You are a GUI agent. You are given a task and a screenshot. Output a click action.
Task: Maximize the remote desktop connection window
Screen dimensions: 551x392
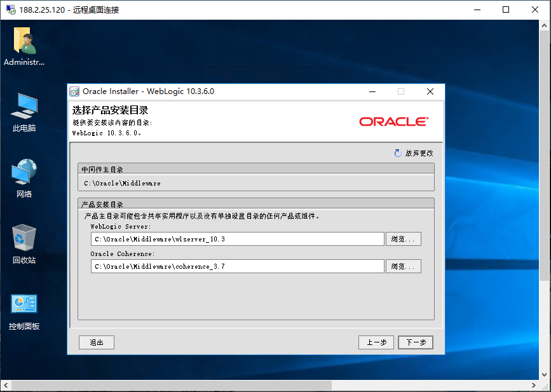tap(506, 10)
